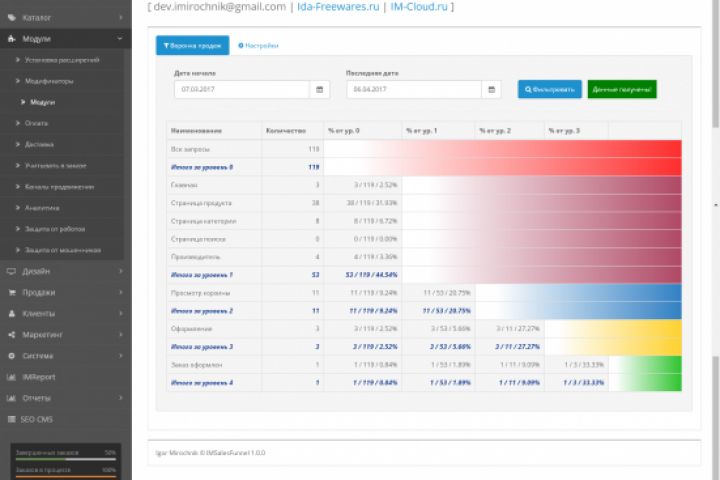
Task: Switch to the Воронка продаж tab
Action: (192, 45)
